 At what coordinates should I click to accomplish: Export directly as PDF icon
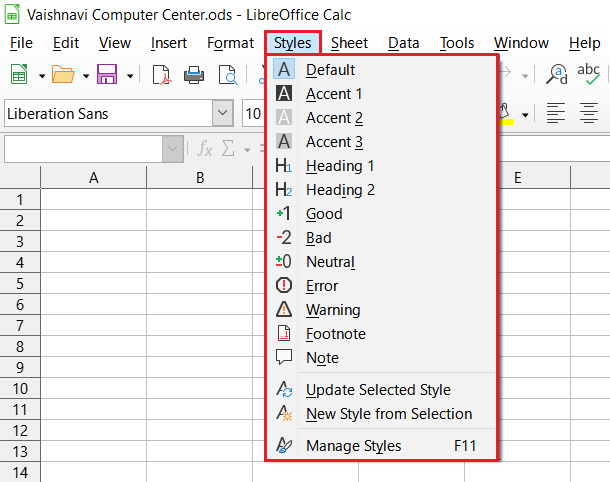161,74
